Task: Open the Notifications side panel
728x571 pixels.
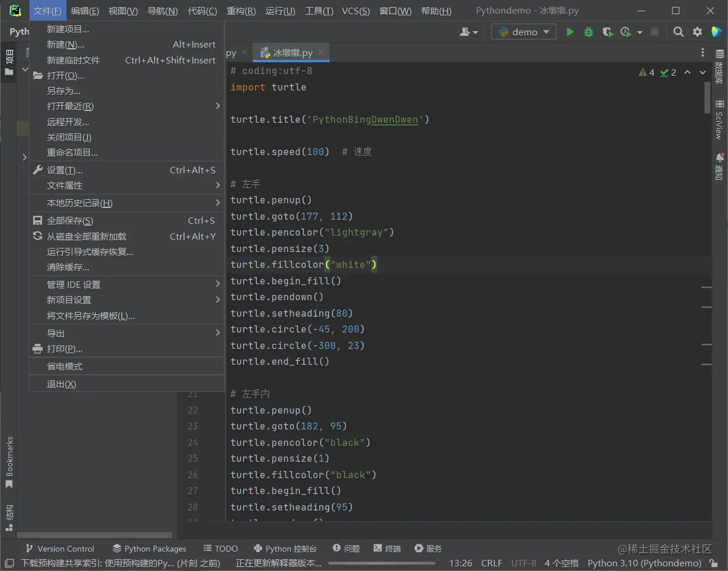Action: 719,166
